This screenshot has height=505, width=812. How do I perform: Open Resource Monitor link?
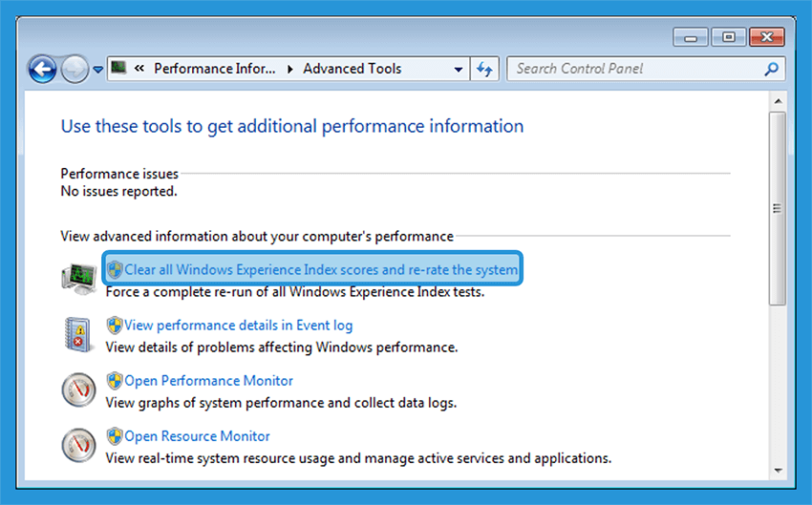pyautogui.click(x=197, y=436)
